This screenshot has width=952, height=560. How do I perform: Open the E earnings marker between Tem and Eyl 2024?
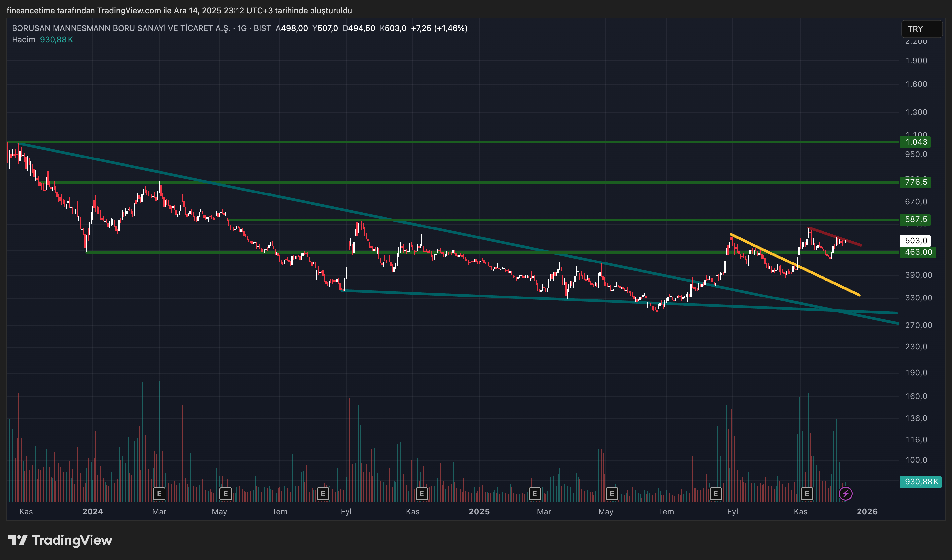323,493
